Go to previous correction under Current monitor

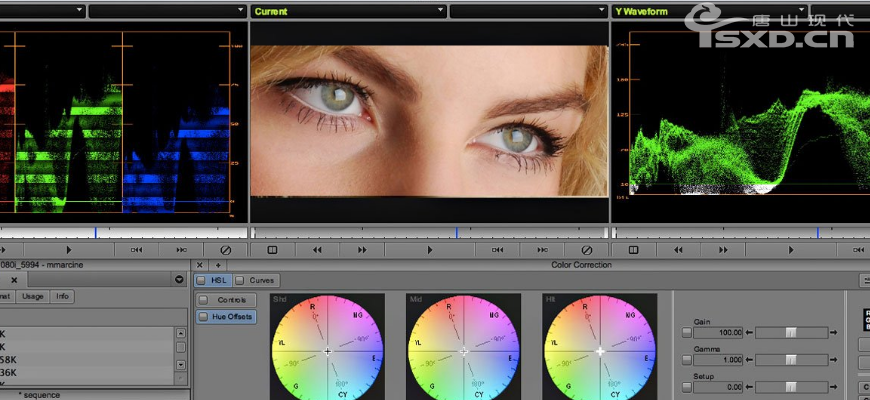(x=498, y=250)
